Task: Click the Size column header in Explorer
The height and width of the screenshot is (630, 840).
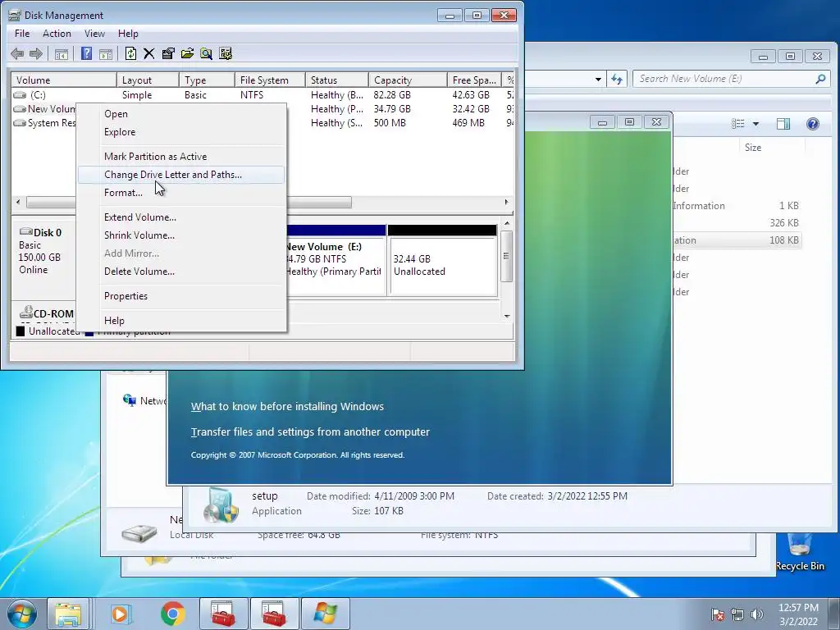Action: (x=753, y=148)
